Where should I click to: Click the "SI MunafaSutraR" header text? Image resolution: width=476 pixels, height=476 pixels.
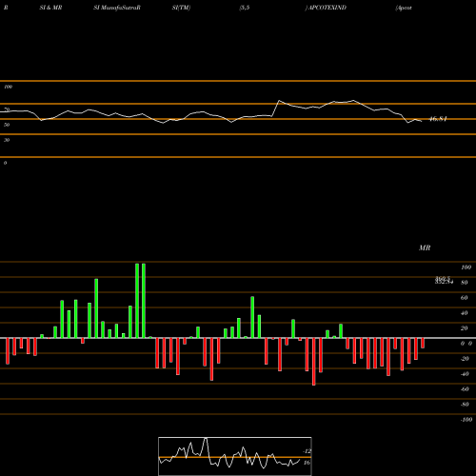[117, 8]
